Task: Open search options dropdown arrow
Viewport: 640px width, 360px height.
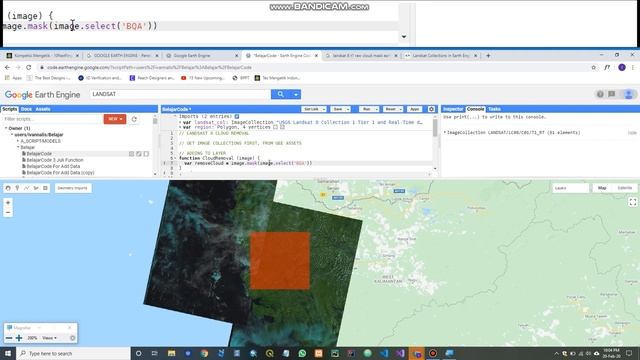Action: (296, 94)
